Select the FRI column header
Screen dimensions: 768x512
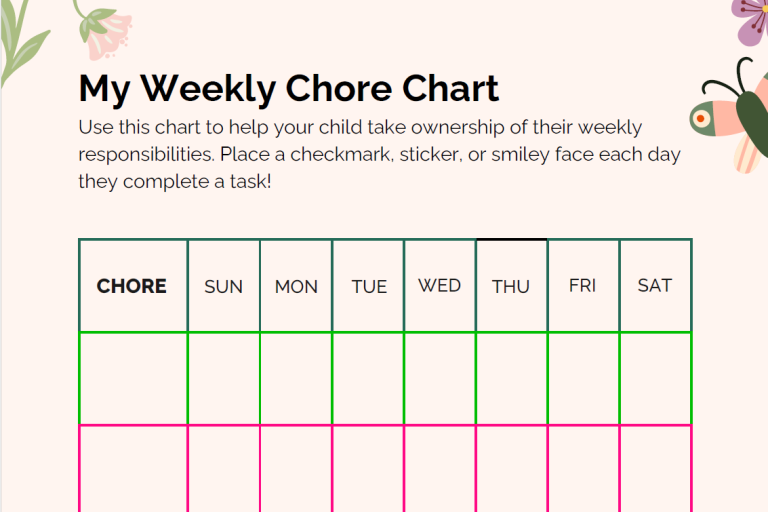[583, 286]
